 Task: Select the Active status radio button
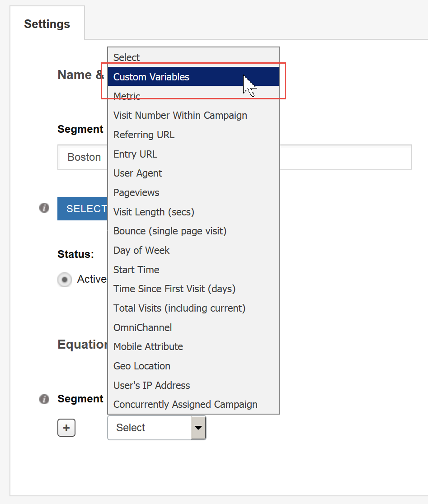click(64, 279)
